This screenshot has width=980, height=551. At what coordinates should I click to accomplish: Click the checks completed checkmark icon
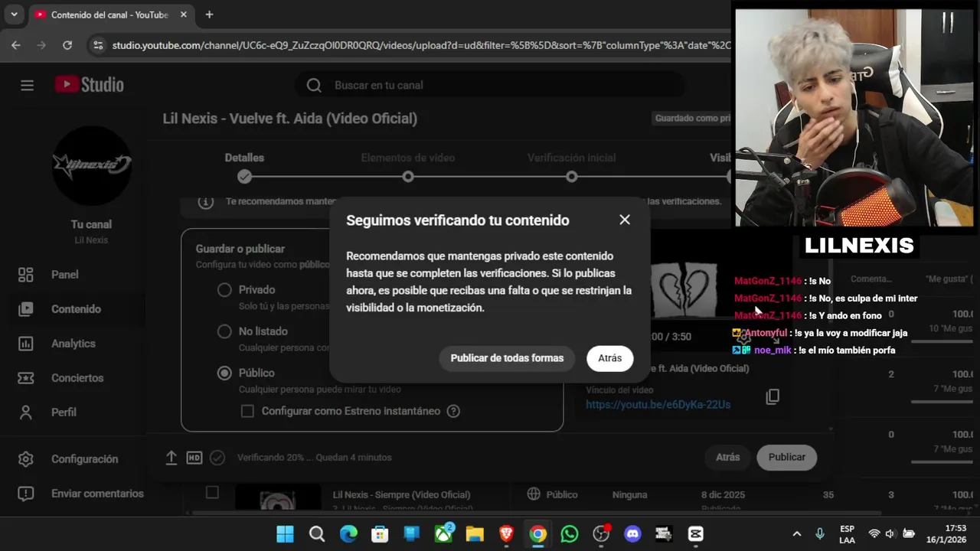click(217, 458)
